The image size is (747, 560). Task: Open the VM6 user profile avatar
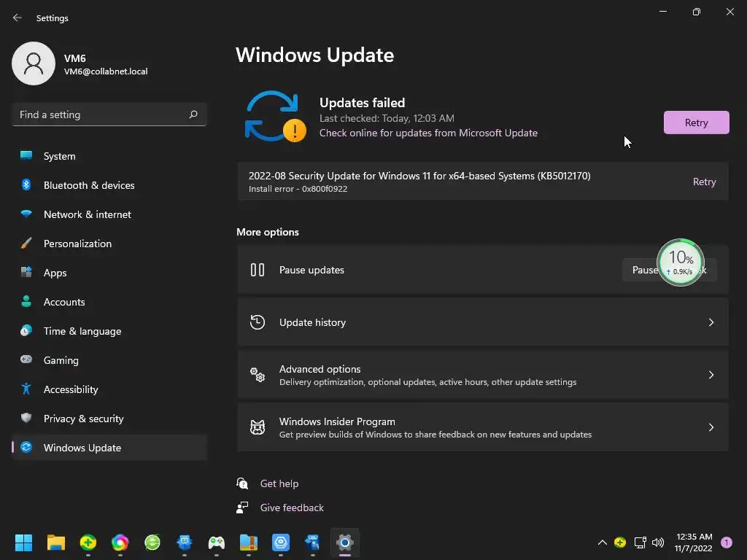point(34,63)
